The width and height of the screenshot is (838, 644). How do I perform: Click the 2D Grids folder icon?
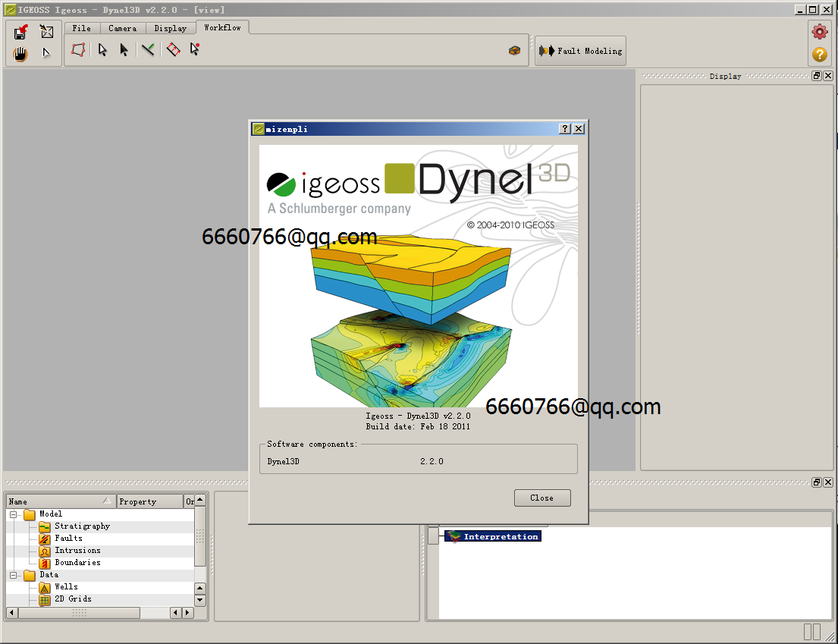point(45,600)
